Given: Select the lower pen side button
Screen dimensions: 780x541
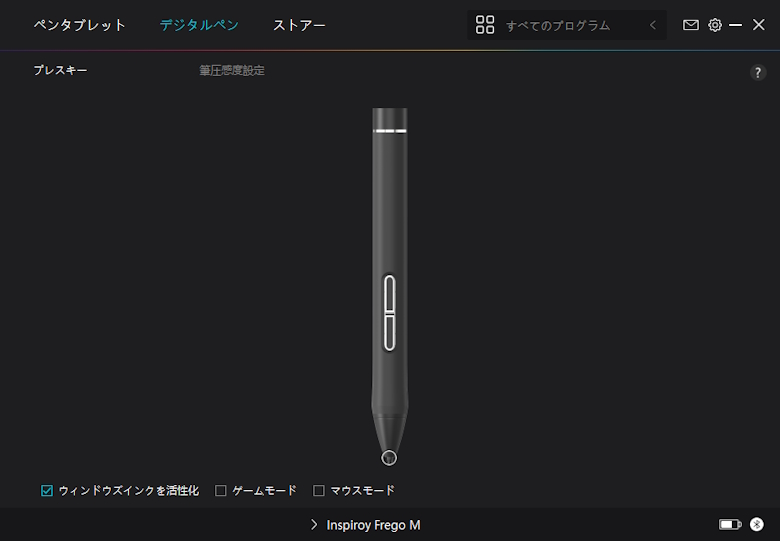Looking at the screenshot, I should pos(390,333).
